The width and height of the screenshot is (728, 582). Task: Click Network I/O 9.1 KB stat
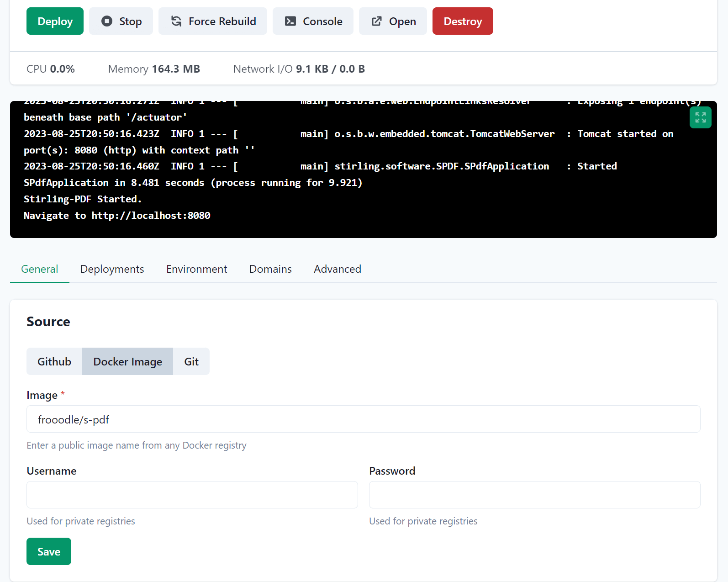(x=299, y=69)
